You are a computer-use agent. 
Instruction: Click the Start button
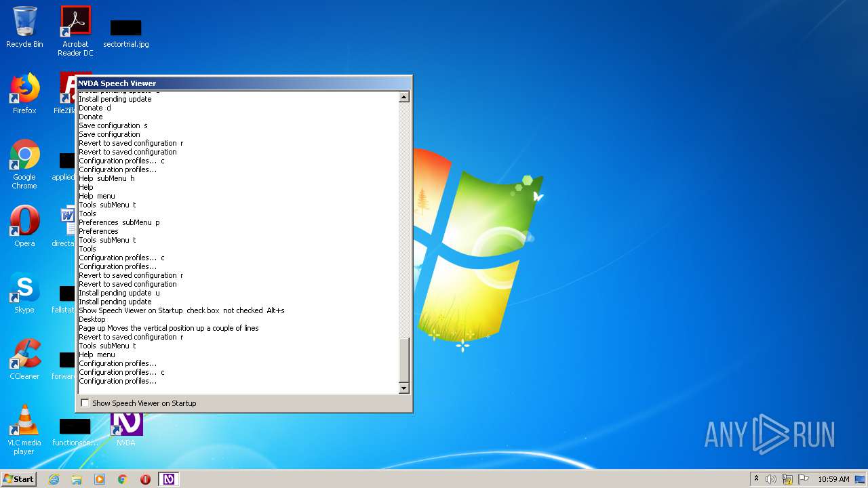click(x=19, y=479)
